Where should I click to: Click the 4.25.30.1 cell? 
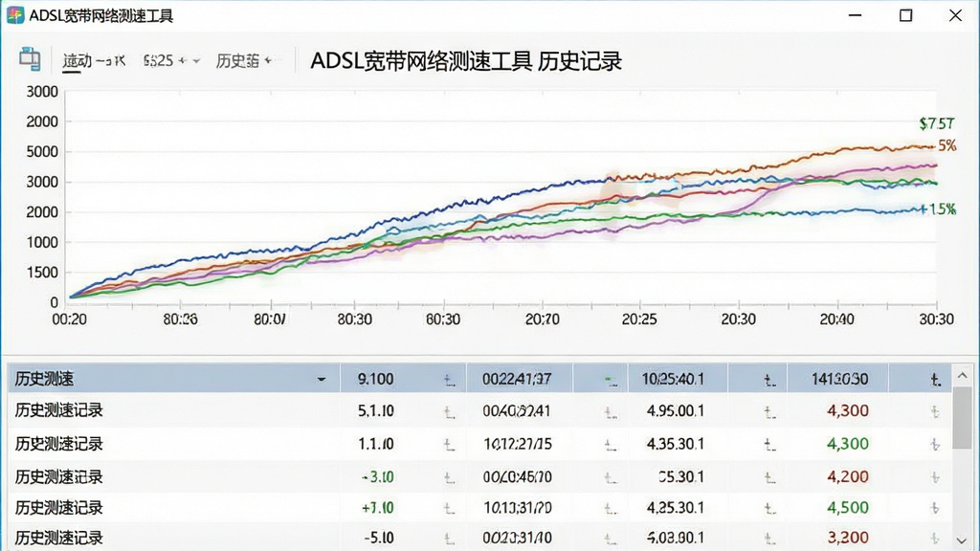675,508
